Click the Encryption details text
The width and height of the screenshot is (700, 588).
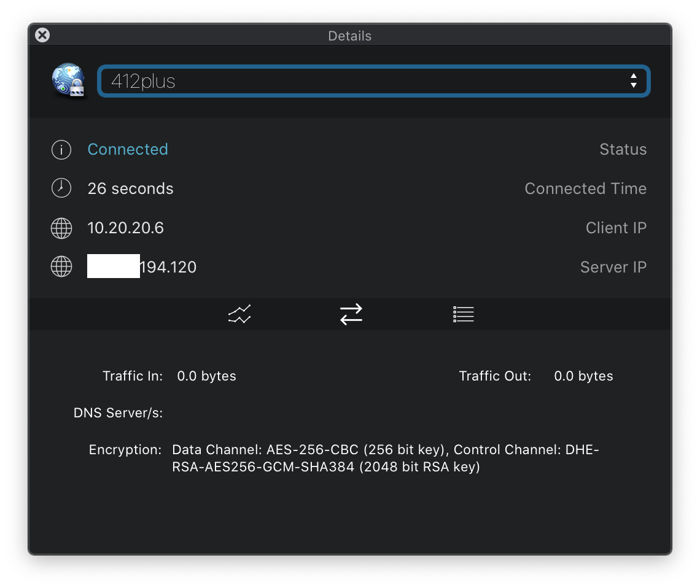[386, 458]
